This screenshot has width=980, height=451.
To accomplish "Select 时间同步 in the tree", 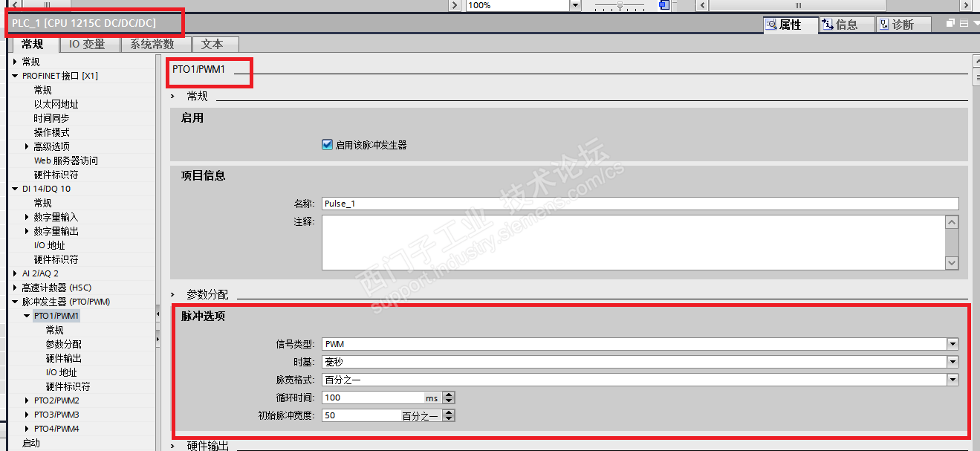I will coord(51,118).
